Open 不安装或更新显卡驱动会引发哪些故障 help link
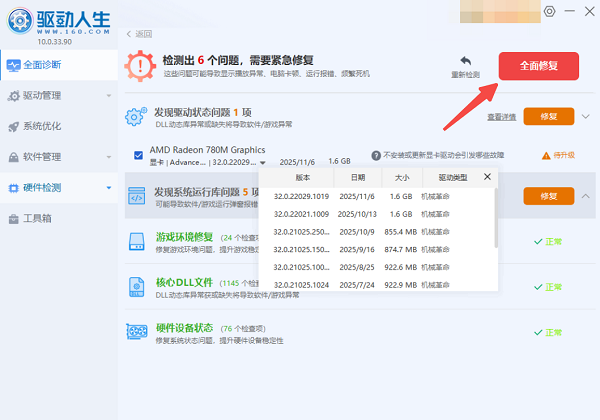The height and width of the screenshot is (420, 600). [x=443, y=155]
